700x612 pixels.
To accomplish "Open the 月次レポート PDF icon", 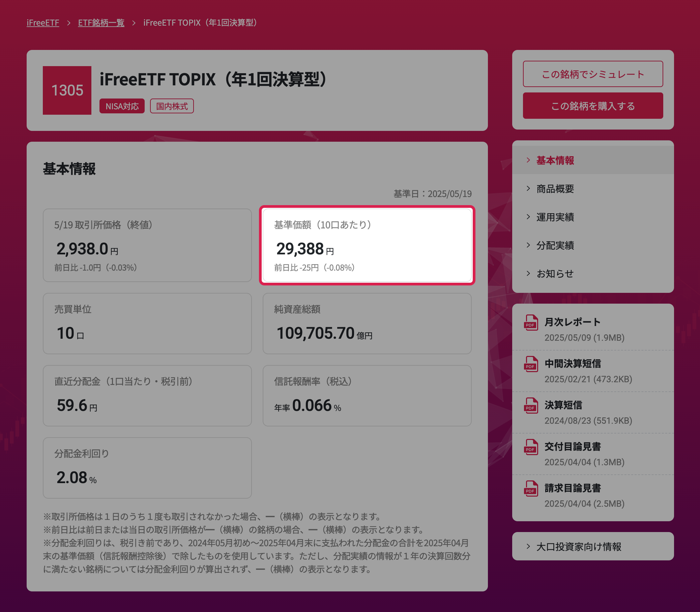I will 531,323.
